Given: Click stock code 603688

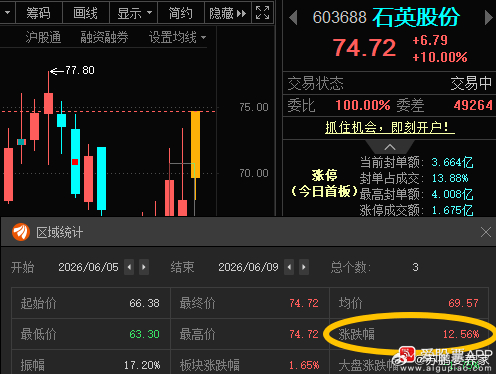Looking at the screenshot, I should 339,17.
